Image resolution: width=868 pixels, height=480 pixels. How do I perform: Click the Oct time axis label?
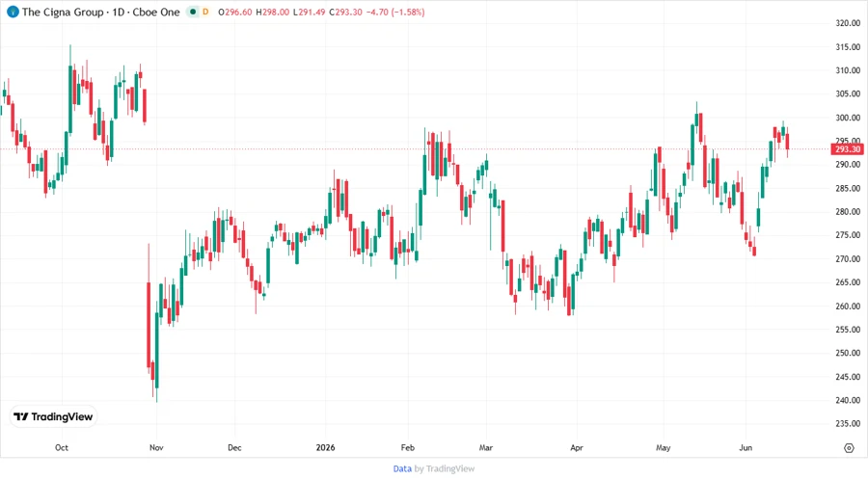tap(62, 447)
